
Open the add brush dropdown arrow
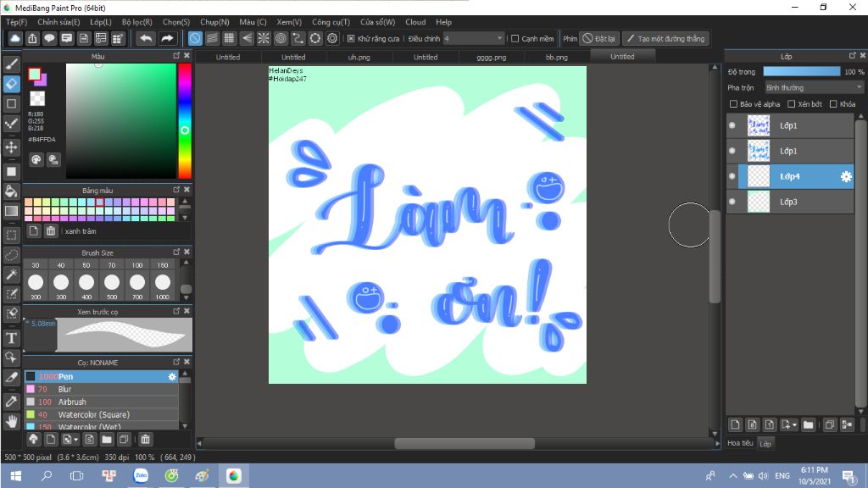pos(75,440)
